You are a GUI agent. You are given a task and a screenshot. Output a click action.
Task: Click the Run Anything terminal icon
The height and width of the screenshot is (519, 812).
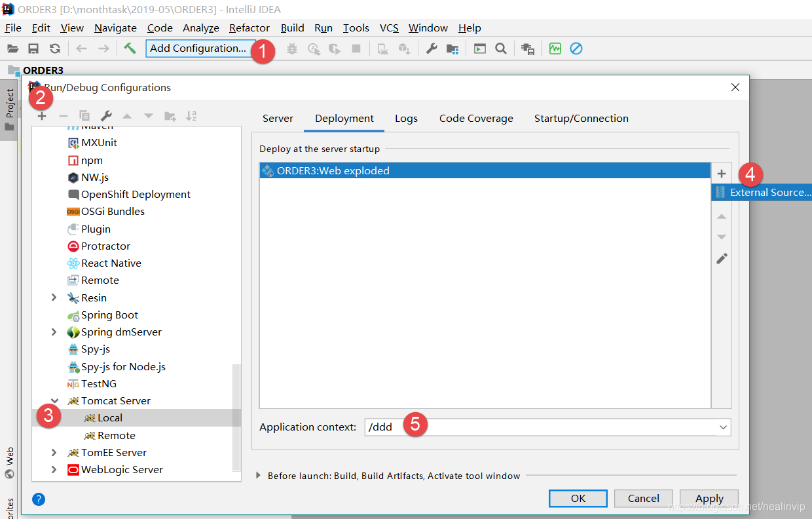480,48
